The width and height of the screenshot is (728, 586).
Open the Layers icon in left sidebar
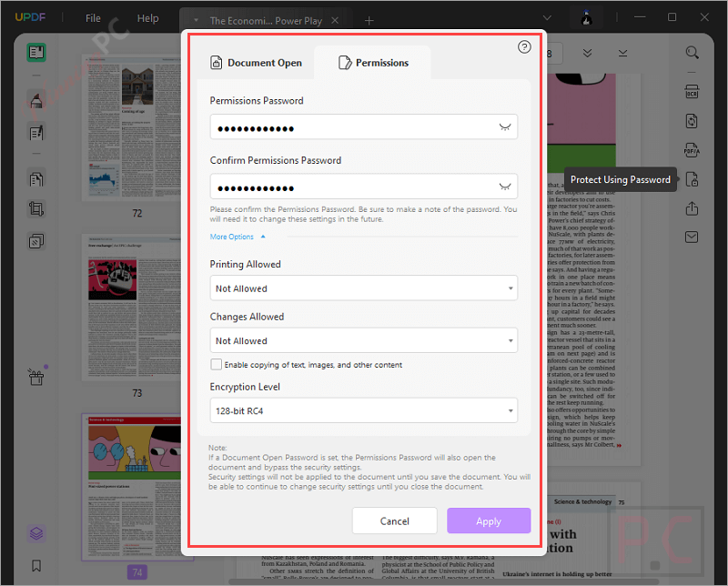[36, 533]
